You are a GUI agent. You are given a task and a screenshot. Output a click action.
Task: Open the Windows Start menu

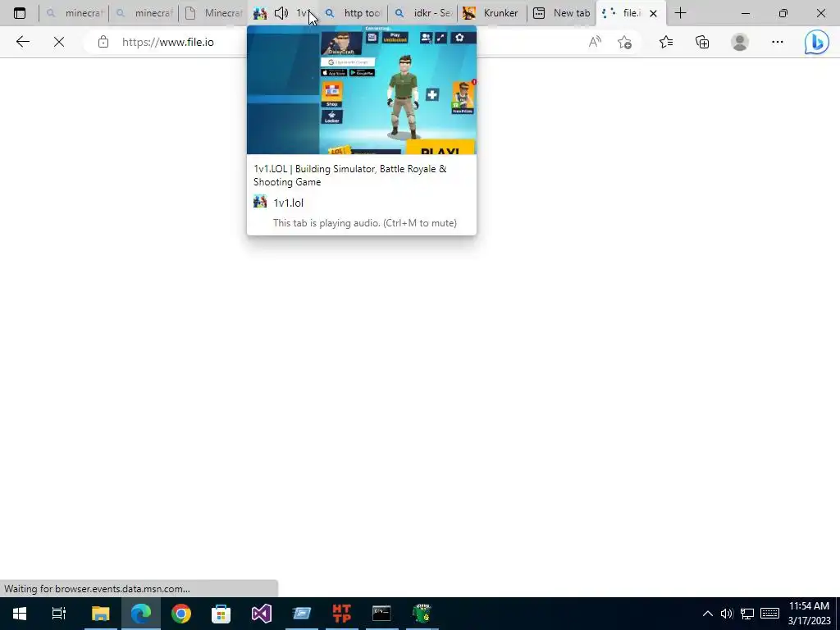pos(20,614)
